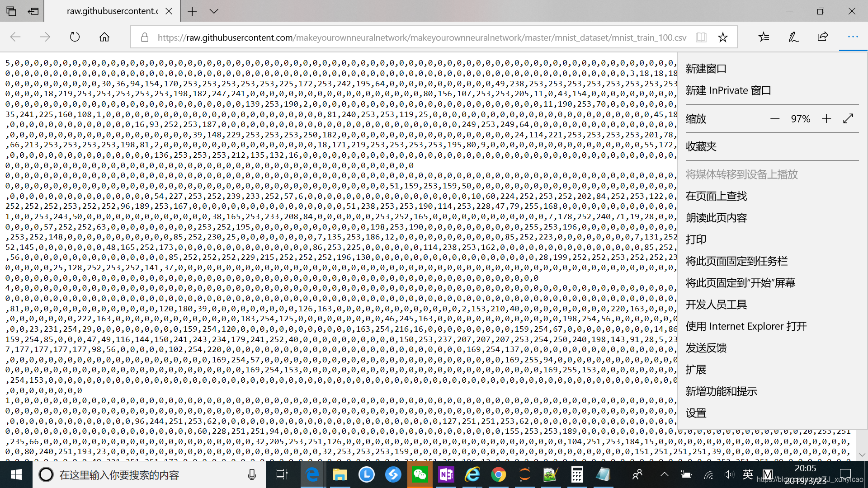Click the lock icon in address bar
This screenshot has height=488, width=868.
coord(145,37)
